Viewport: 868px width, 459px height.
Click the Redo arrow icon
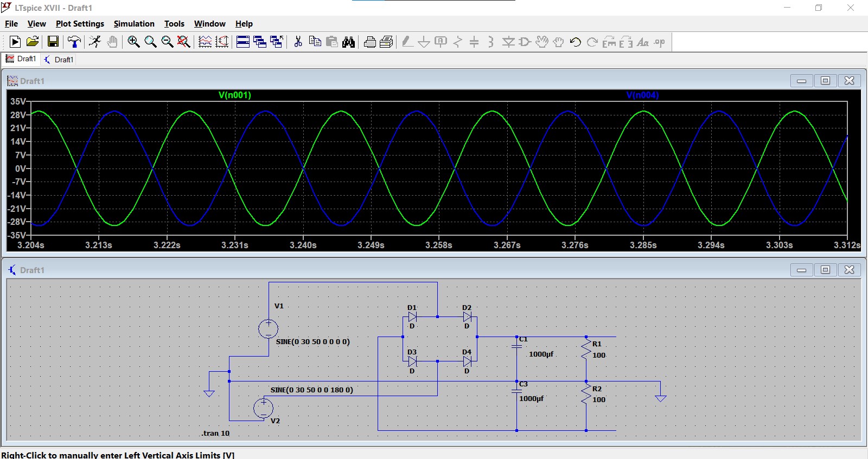(x=592, y=42)
